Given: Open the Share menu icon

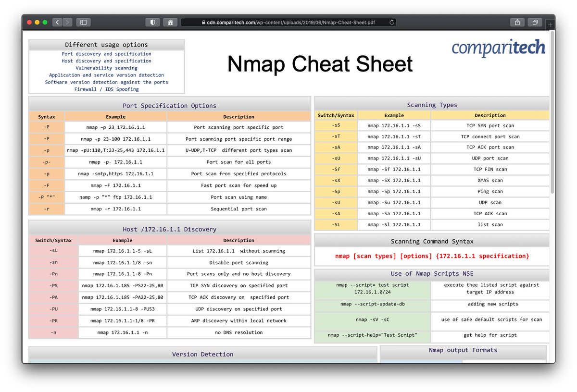Looking at the screenshot, I should pyautogui.click(x=517, y=22).
